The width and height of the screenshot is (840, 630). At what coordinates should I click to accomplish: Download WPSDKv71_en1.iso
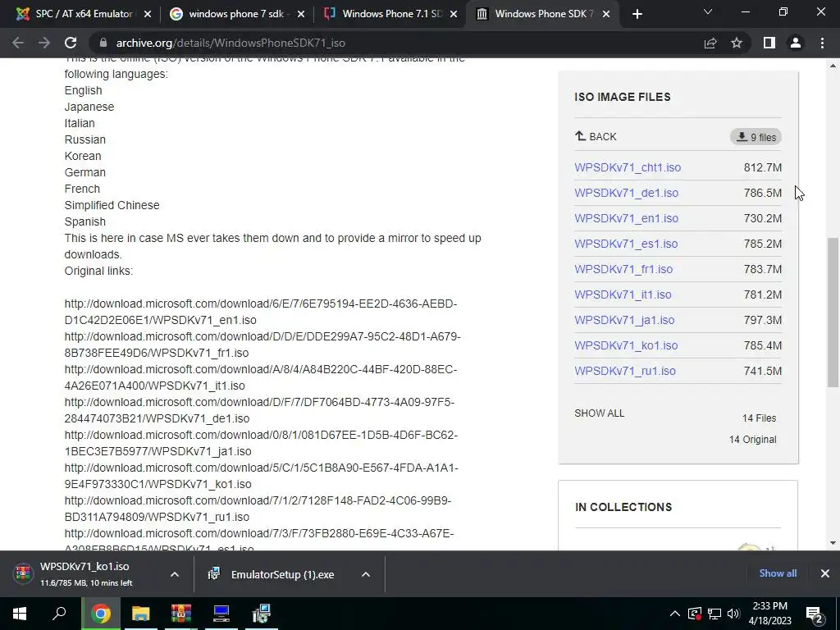click(626, 218)
